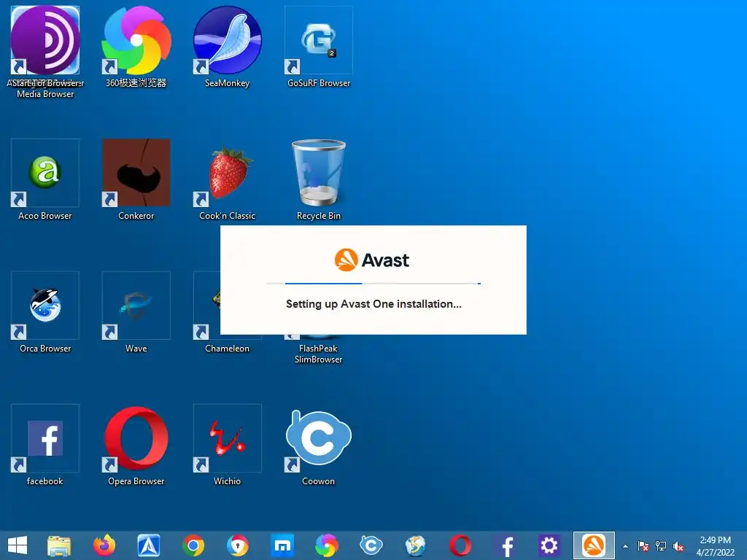Open the Chrome-style icon with keyhole in taskbar
The image size is (747, 560).
[x=238, y=545]
